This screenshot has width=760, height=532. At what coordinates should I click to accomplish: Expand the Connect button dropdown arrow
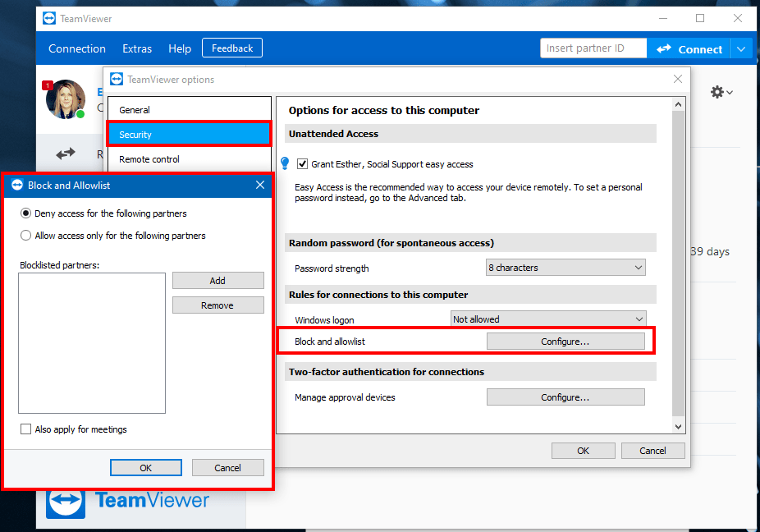tap(741, 48)
